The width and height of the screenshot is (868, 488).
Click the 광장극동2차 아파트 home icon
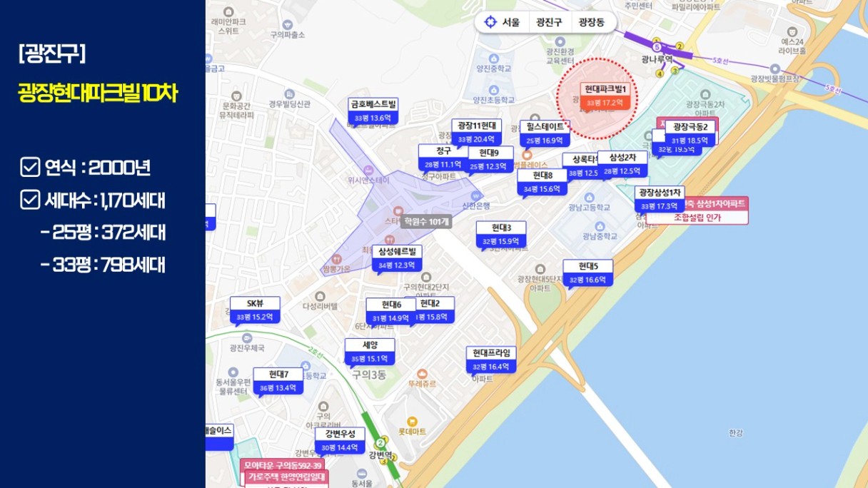(x=705, y=93)
